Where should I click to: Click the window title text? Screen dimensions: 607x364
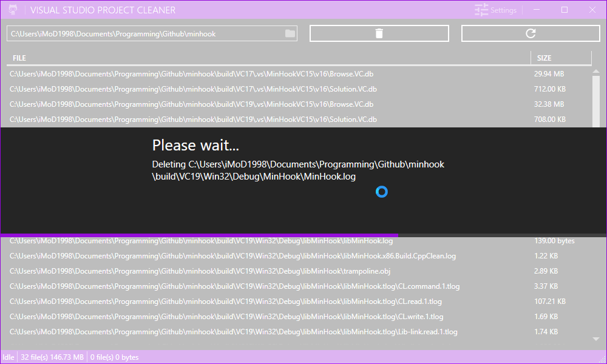103,10
